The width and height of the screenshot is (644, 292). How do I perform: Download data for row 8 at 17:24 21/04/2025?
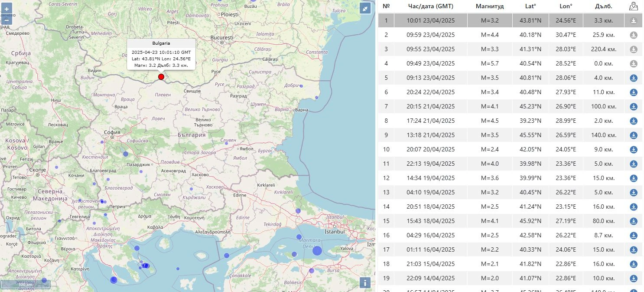(x=634, y=121)
